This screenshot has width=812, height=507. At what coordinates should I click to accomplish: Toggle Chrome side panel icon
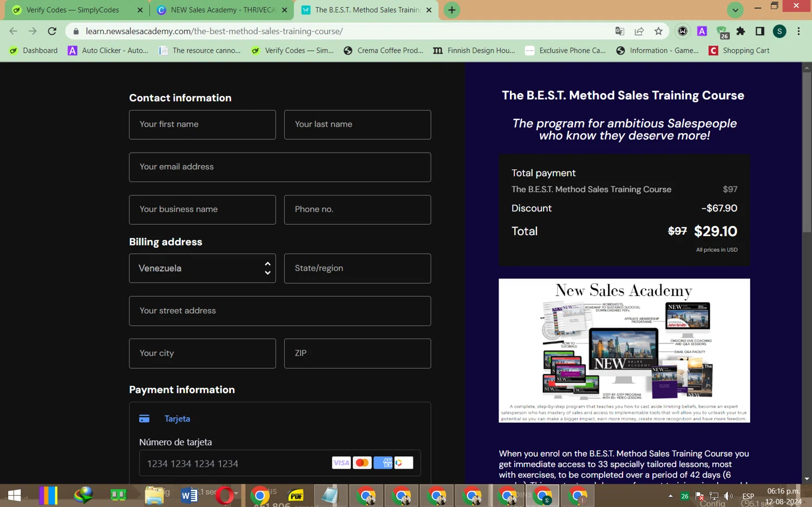click(760, 31)
